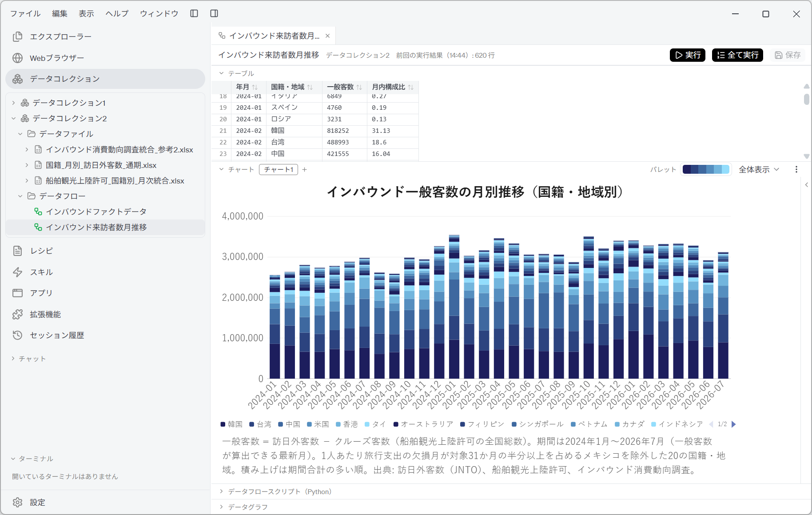Screen dimensions: 812x515
Task: Sort by 国籍・地域 column sort icon
Action: 310,87
